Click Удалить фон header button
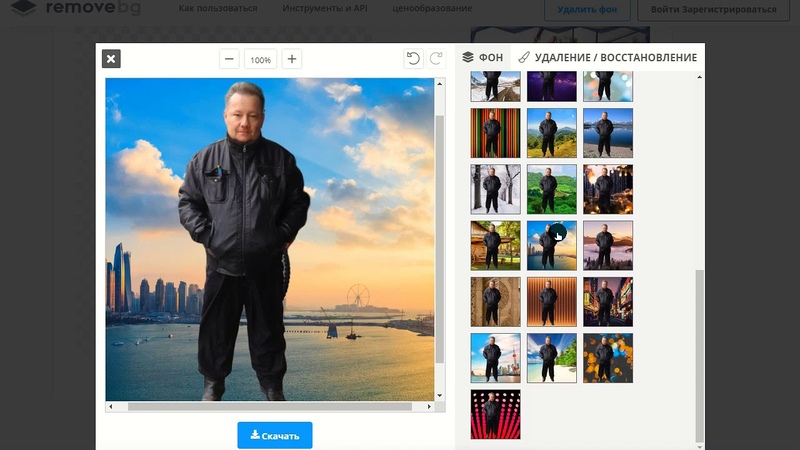 click(x=587, y=9)
